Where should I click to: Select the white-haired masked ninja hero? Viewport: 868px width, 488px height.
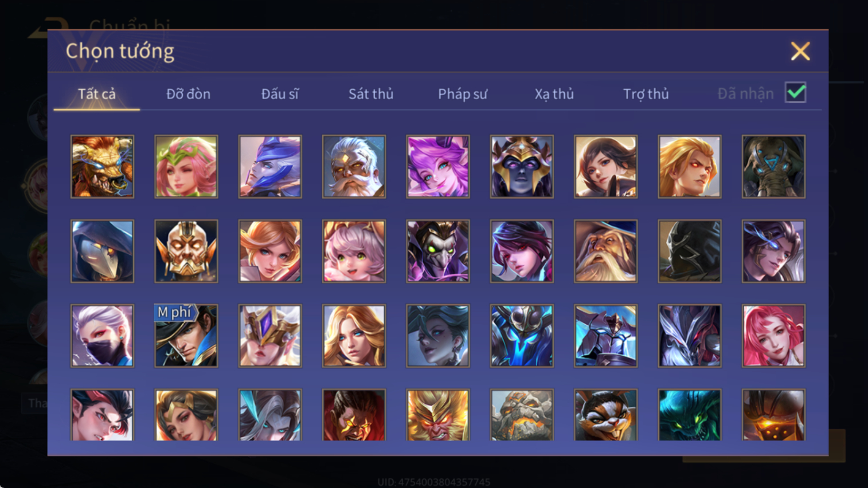(x=102, y=336)
